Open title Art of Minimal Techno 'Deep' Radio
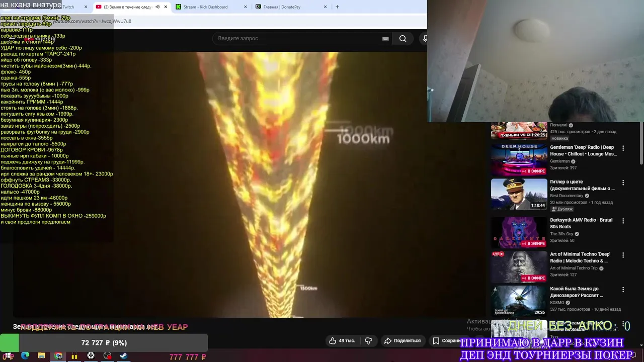 coord(580,257)
